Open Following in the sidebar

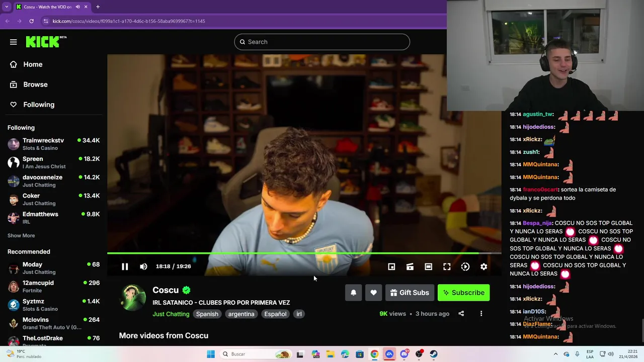pos(39,105)
